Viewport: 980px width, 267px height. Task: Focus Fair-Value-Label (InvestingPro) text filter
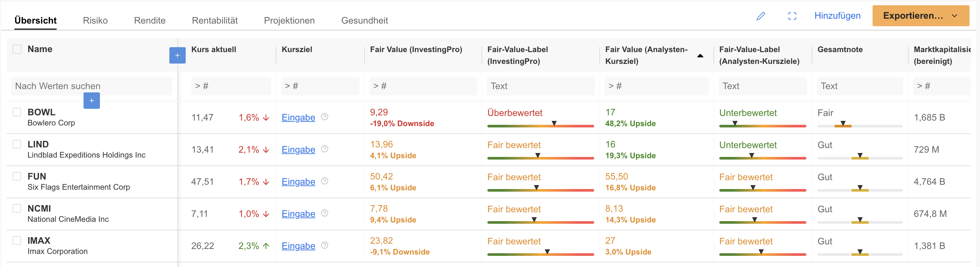(x=540, y=86)
